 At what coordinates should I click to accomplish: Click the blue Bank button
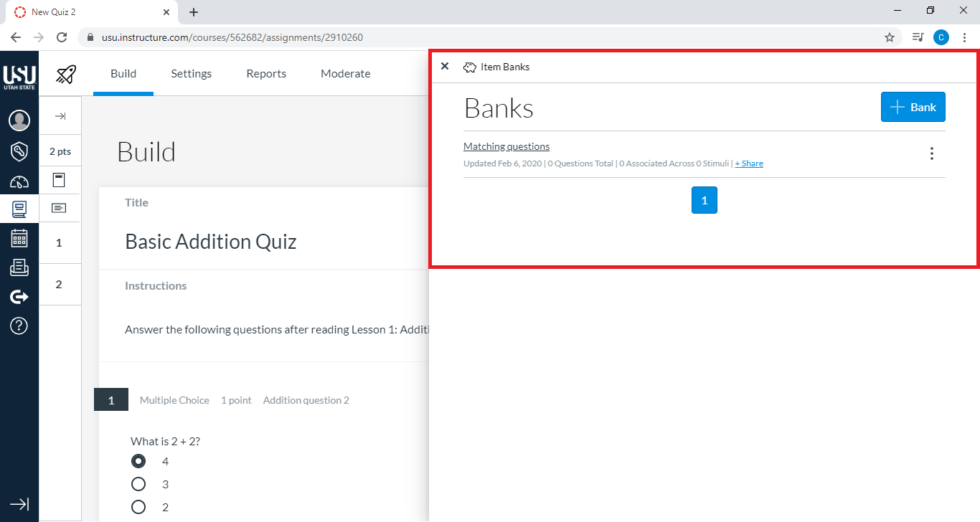pyautogui.click(x=913, y=106)
